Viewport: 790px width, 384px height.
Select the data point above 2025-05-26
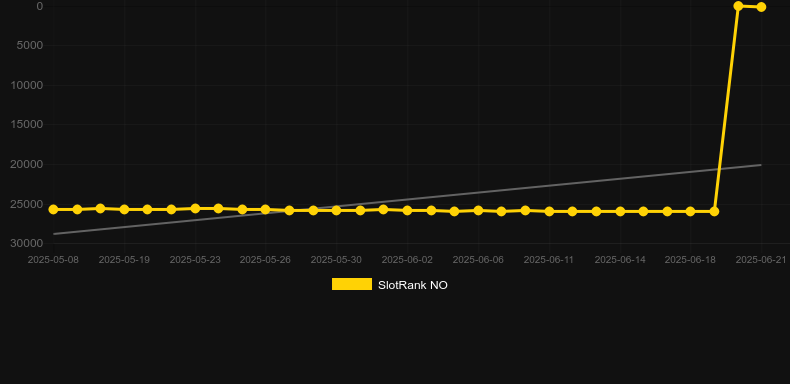click(266, 209)
